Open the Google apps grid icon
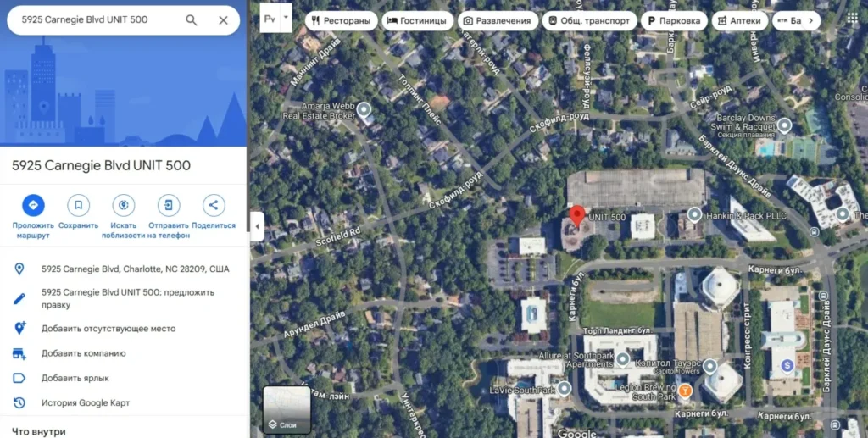The width and height of the screenshot is (868, 438). (852, 18)
